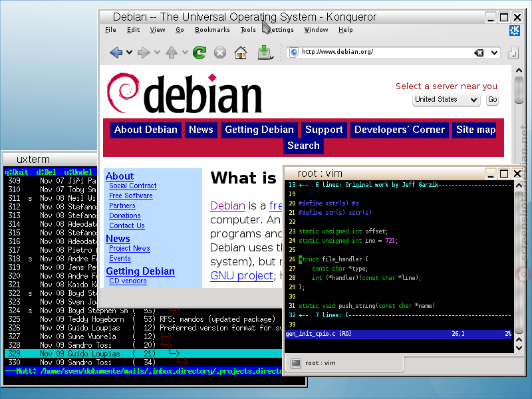
Task: Open the Donations sidebar link
Action: point(125,215)
